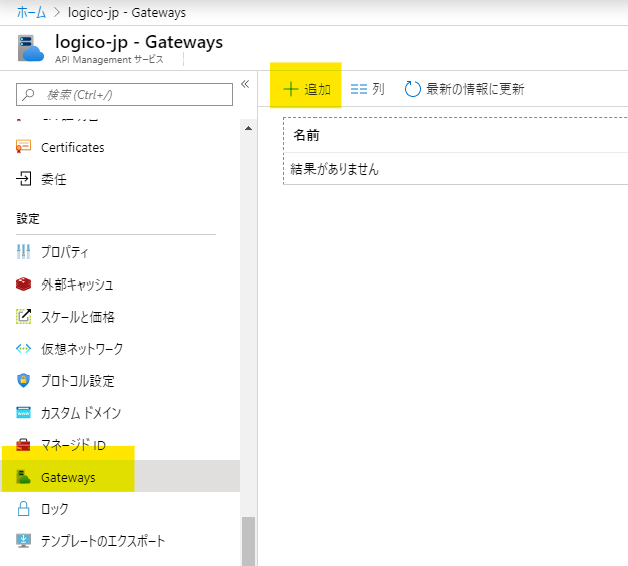The height and width of the screenshot is (566, 628).
Task: Select マネージド ID in settings menu
Action: coord(73,445)
